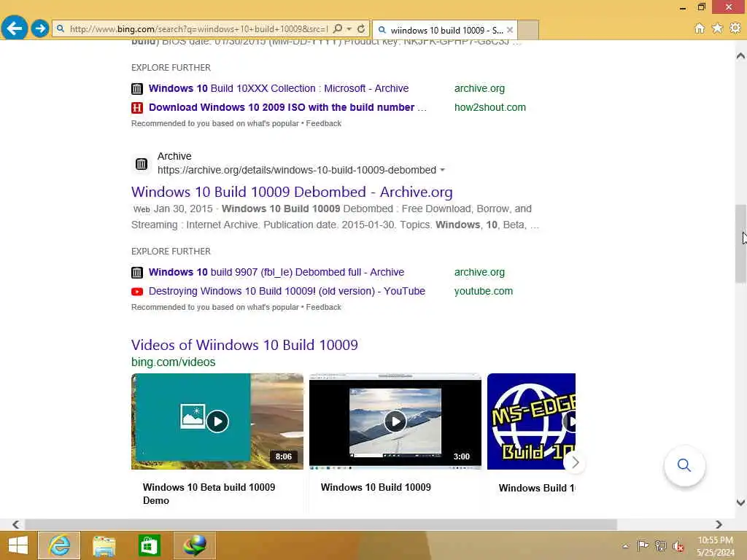The width and height of the screenshot is (747, 560).
Task: Go back with the browser back arrow
Action: pos(15,28)
